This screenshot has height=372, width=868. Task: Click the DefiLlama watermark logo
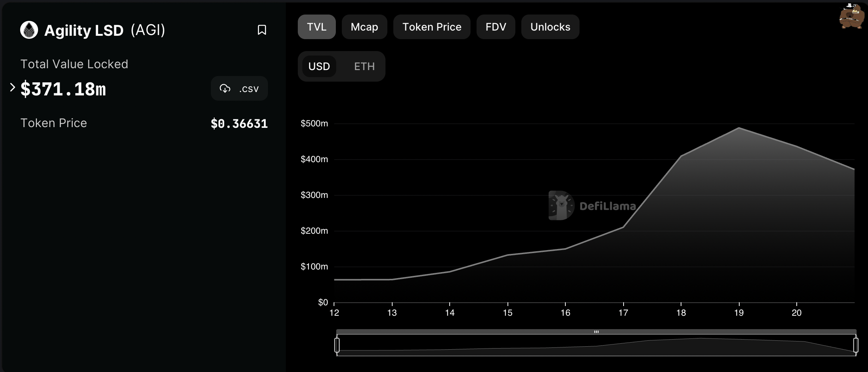click(x=592, y=205)
